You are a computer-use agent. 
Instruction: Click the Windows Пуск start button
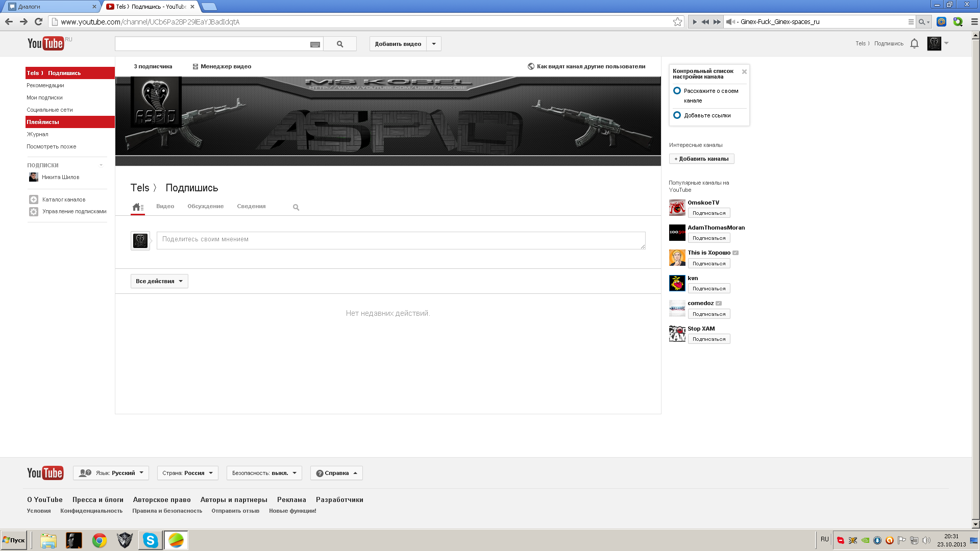[14, 540]
